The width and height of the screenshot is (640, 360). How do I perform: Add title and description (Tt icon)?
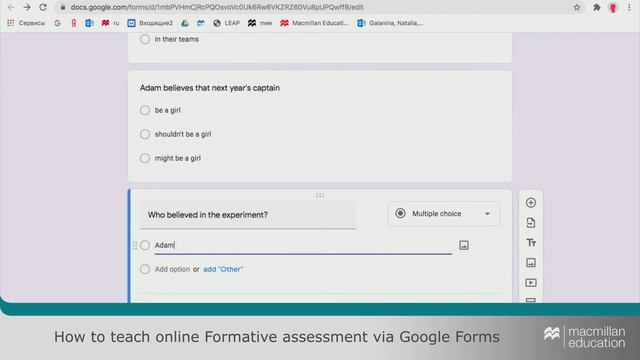(531, 243)
